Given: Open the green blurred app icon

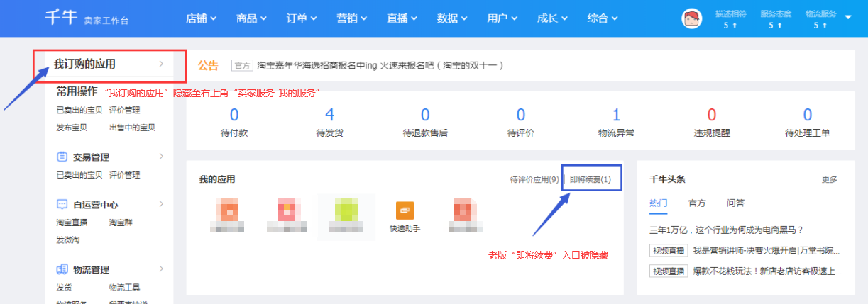Looking at the screenshot, I should (345, 216).
